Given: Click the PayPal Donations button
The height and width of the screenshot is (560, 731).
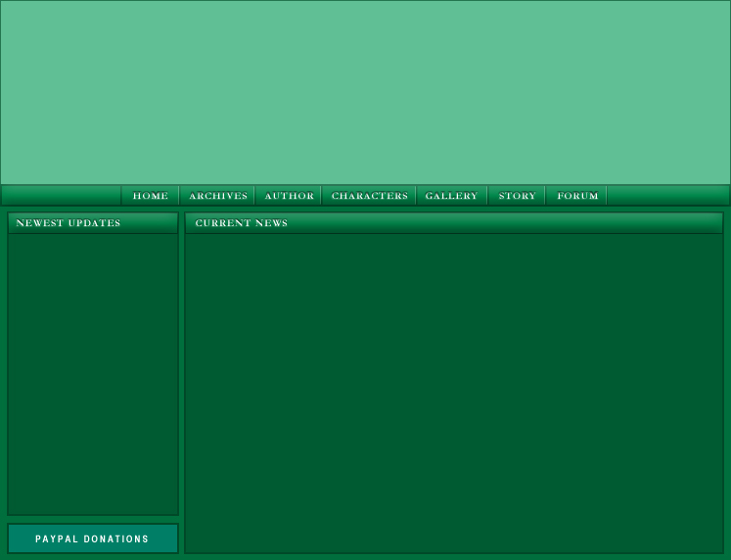Looking at the screenshot, I should pyautogui.click(x=93, y=538).
